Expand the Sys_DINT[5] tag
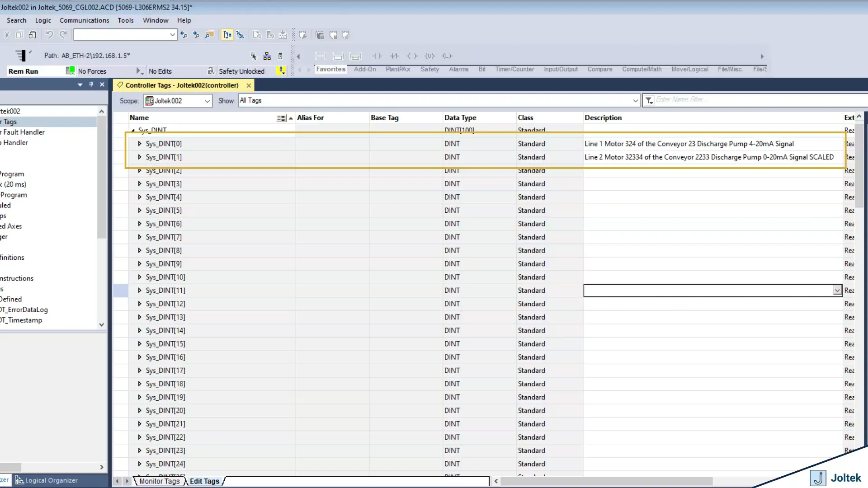The width and height of the screenshot is (868, 488). (140, 211)
